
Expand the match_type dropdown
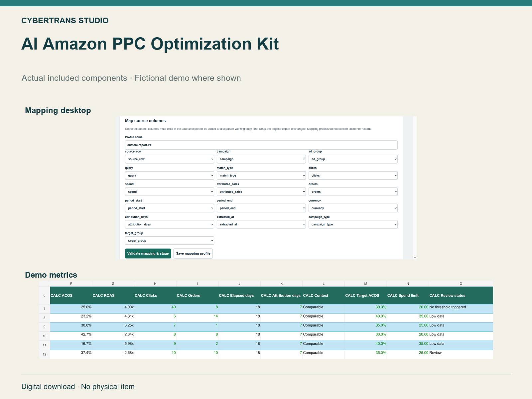tap(261, 175)
